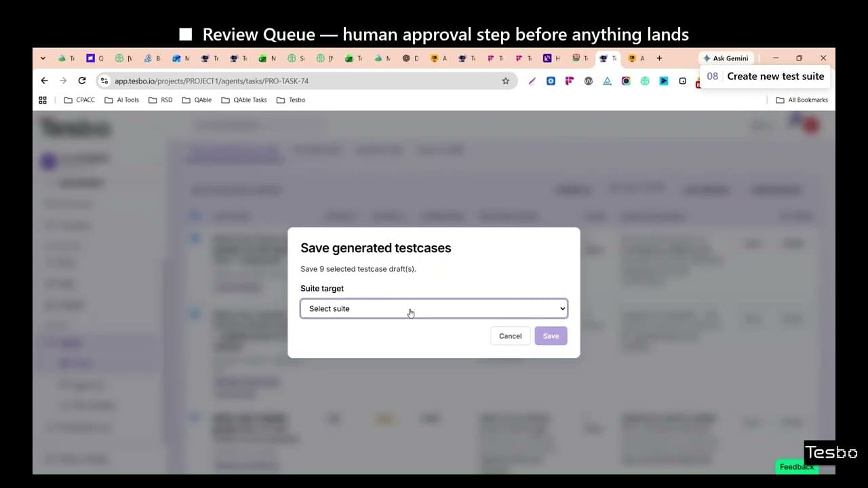Open the CPACC bookmarks folder
Screen dimensions: 868x488
[79, 100]
